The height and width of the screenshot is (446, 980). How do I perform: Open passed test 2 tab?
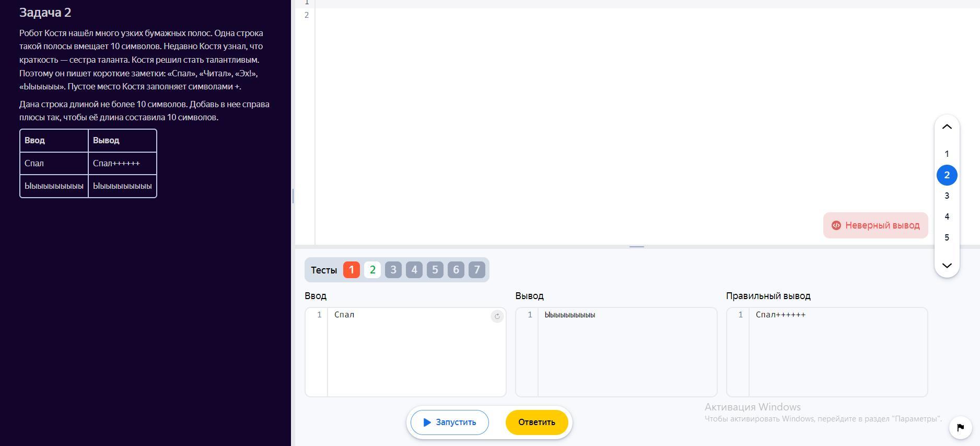tap(372, 270)
